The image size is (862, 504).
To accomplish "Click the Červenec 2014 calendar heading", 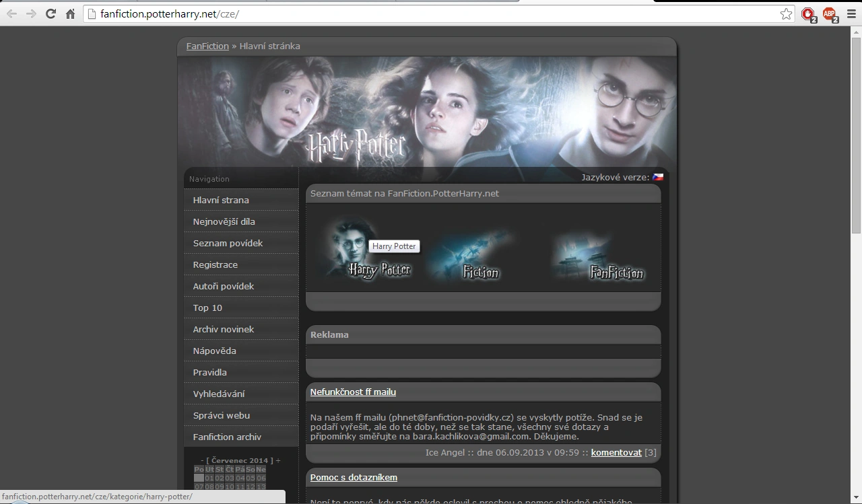I will pos(240,460).
